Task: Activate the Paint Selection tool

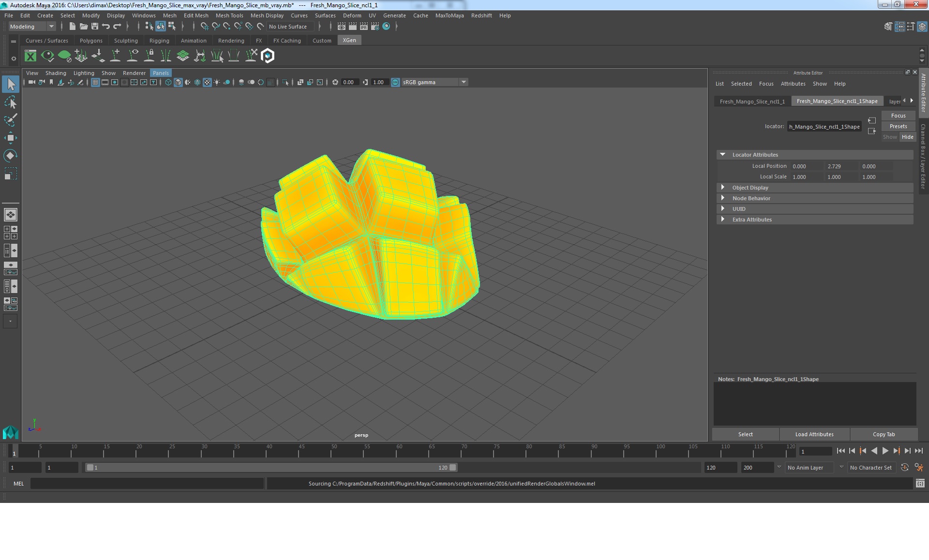Action: 10,120
